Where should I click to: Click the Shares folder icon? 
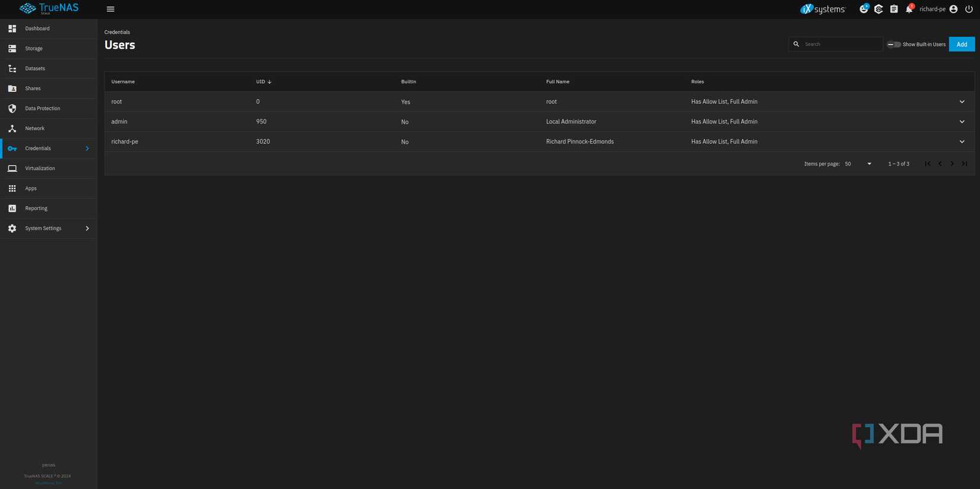[12, 88]
